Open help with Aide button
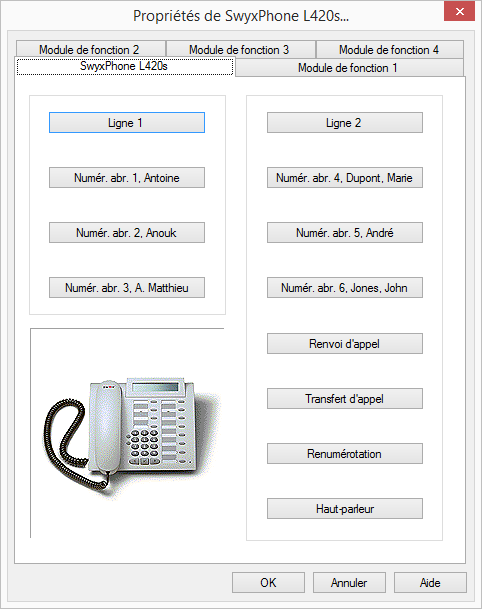Screen dimensions: 482x609 [430, 583]
